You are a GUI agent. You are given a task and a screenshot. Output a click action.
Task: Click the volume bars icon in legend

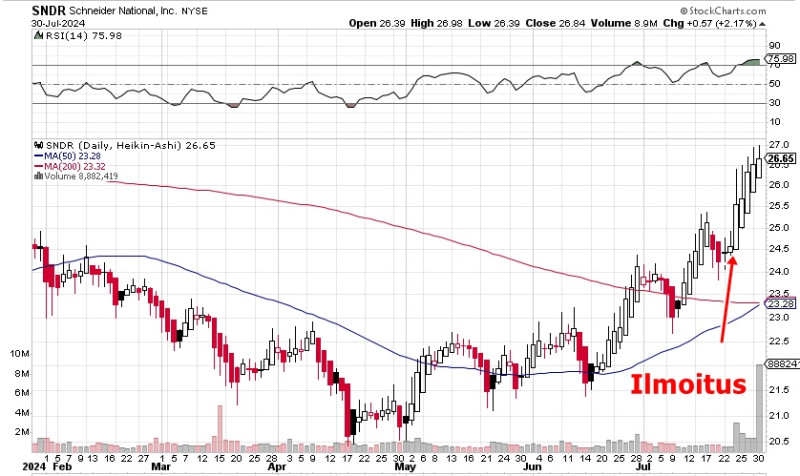[x=38, y=176]
